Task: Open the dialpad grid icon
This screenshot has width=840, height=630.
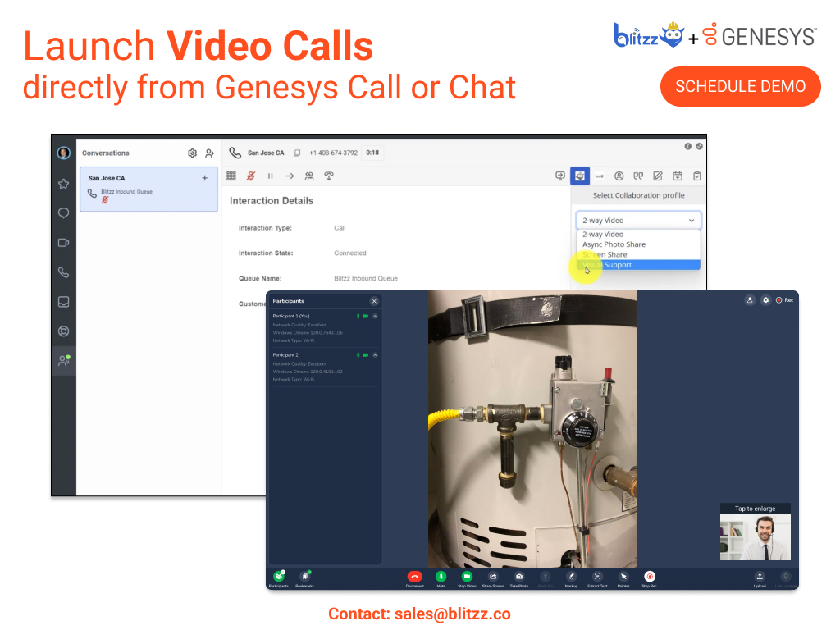Action: point(231,176)
